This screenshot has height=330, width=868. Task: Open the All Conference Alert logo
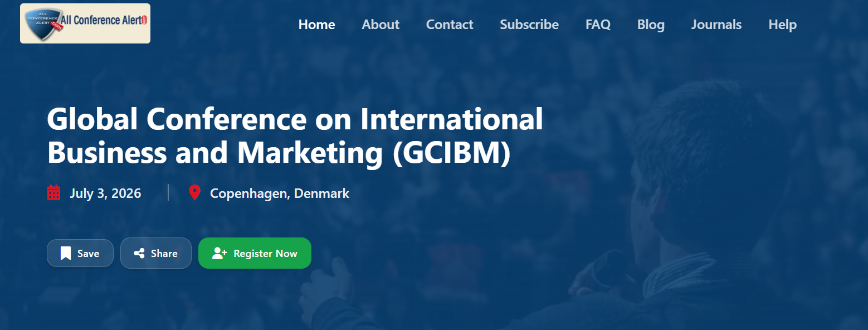click(x=85, y=23)
